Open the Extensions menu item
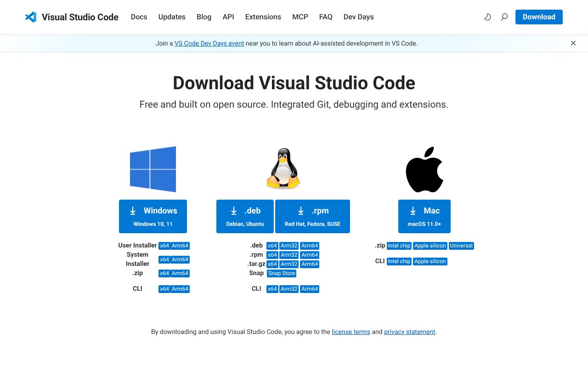 pyautogui.click(x=263, y=17)
